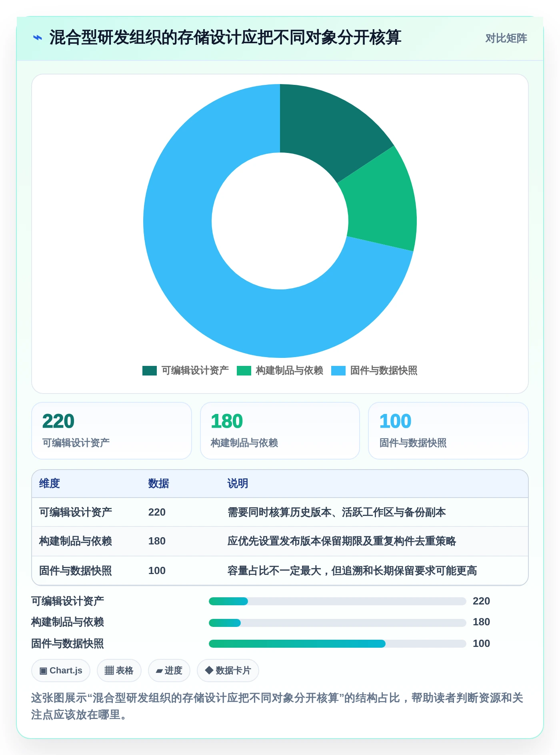Click the 对比矩阵 label in the header
Image resolution: width=560 pixels, height=755 pixels.
(x=506, y=38)
